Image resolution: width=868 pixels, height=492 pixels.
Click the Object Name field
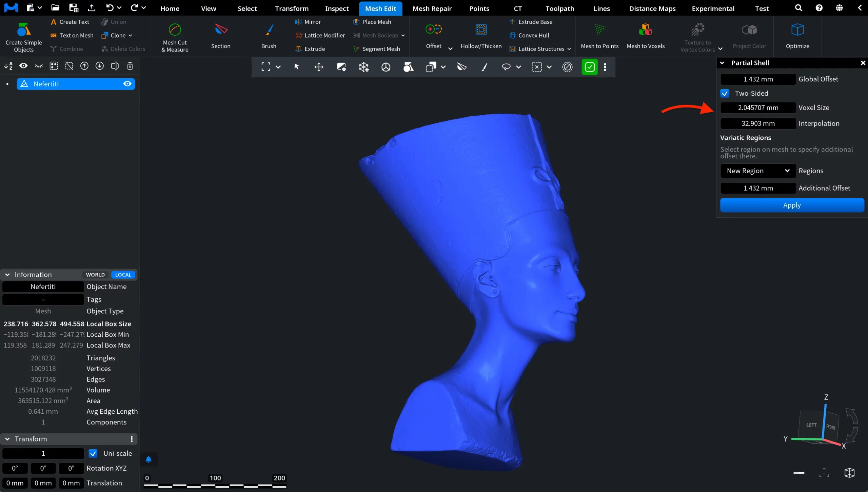pos(43,287)
